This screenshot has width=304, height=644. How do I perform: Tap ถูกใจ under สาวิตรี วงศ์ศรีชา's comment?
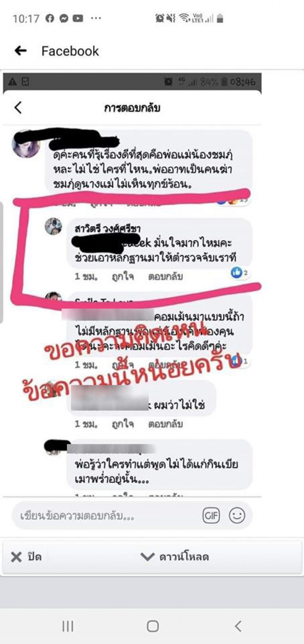click(x=123, y=276)
